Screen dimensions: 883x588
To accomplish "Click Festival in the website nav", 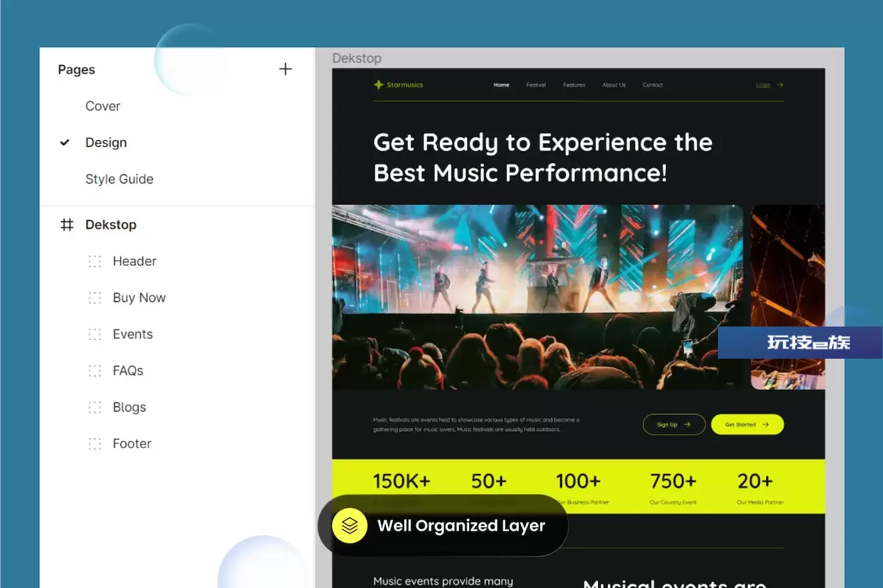I will (x=536, y=85).
